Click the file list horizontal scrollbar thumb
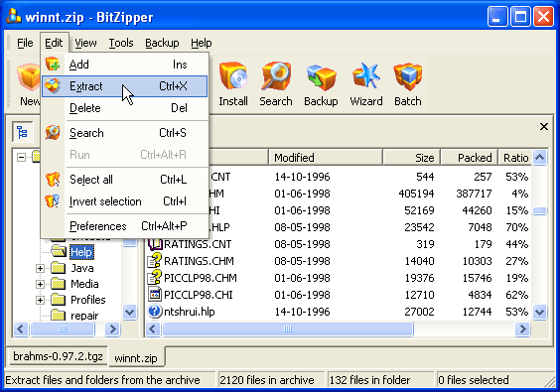560x392 pixels. pos(288,328)
